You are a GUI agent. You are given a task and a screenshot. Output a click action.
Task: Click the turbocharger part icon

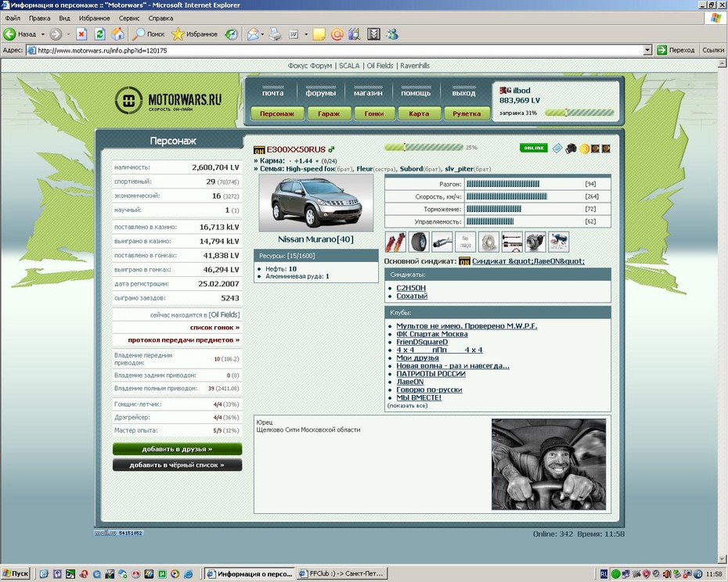535,242
